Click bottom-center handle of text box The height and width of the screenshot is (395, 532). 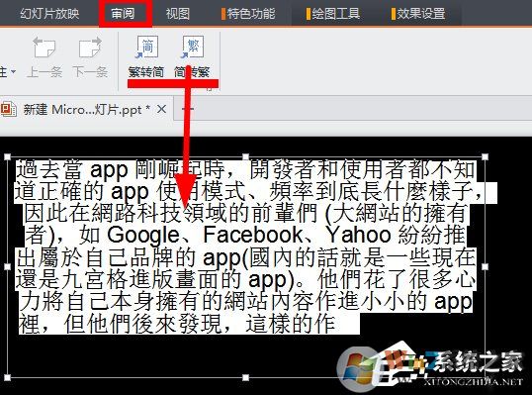click(245, 377)
